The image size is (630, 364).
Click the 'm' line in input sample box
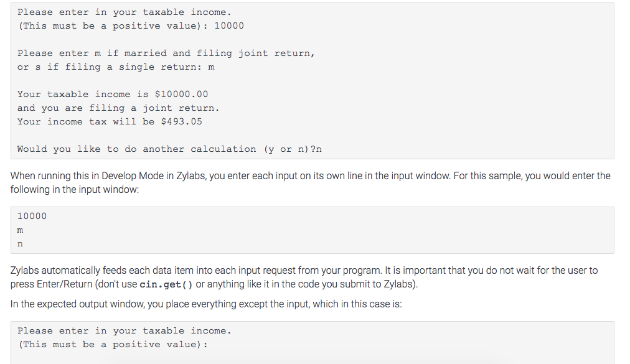click(x=21, y=230)
